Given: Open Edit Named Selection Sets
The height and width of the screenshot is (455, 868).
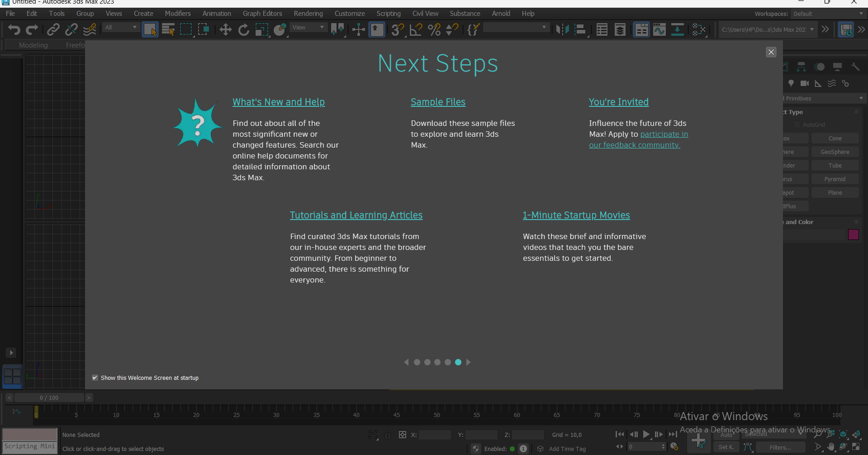Looking at the screenshot, I should pyautogui.click(x=473, y=30).
